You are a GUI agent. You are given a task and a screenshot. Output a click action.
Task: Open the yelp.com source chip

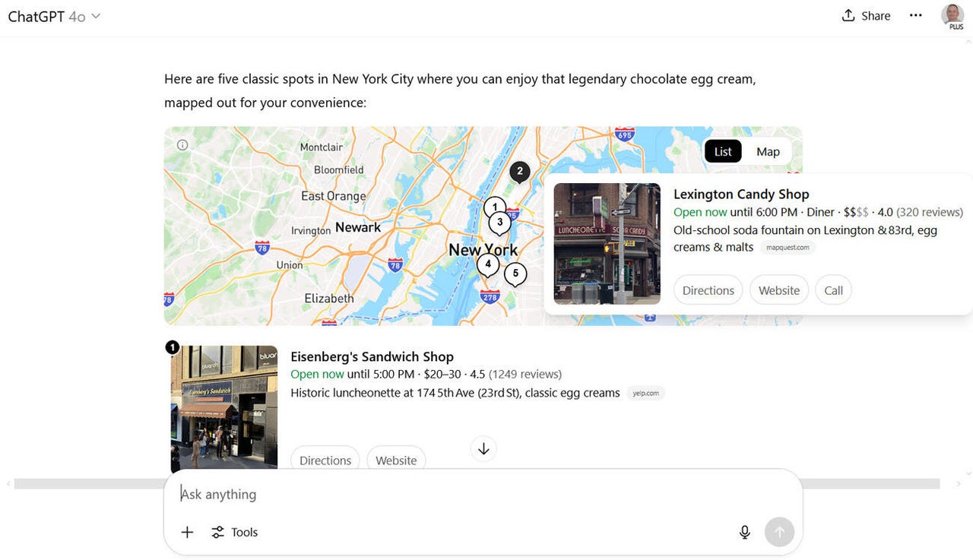tap(645, 393)
